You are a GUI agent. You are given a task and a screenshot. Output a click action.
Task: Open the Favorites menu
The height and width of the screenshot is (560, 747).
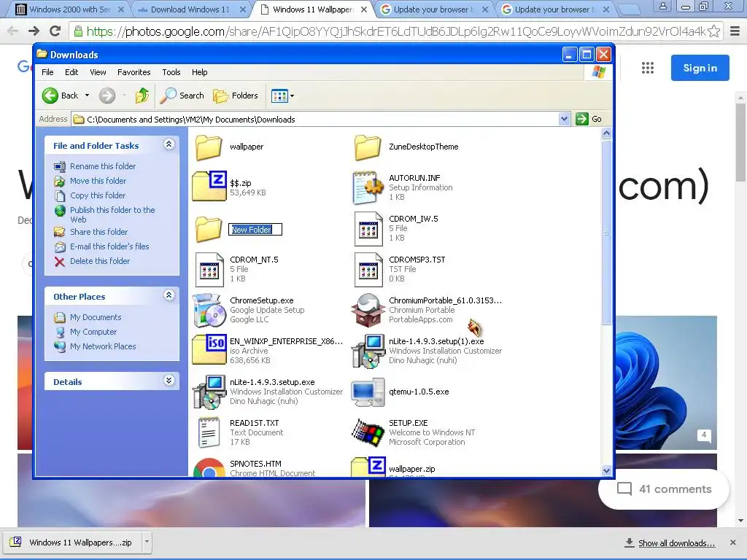134,72
